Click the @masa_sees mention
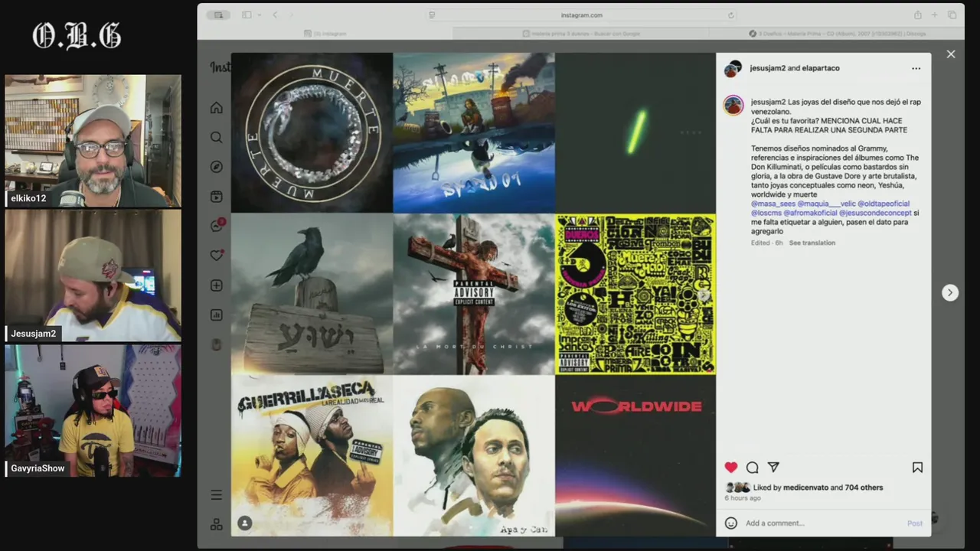 pyautogui.click(x=773, y=204)
